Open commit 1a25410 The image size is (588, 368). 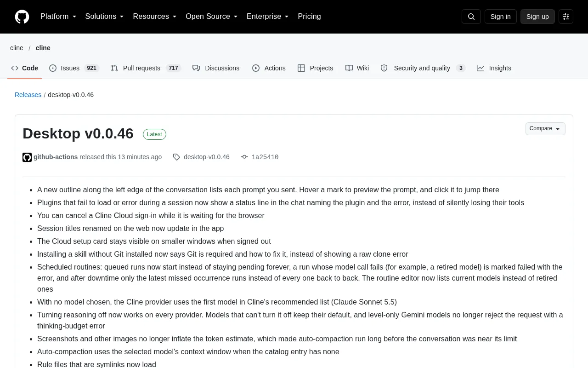pos(265,157)
